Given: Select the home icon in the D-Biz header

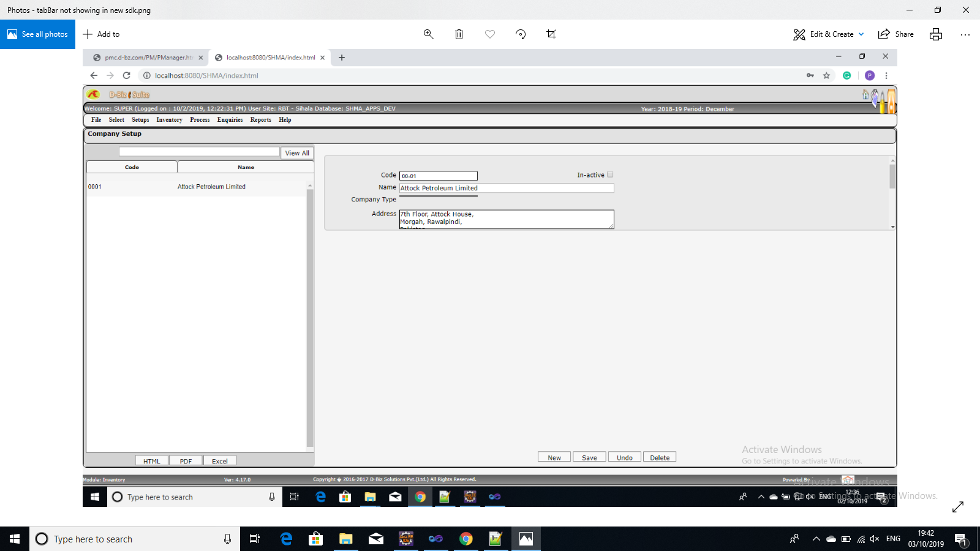Looking at the screenshot, I should click(x=865, y=96).
